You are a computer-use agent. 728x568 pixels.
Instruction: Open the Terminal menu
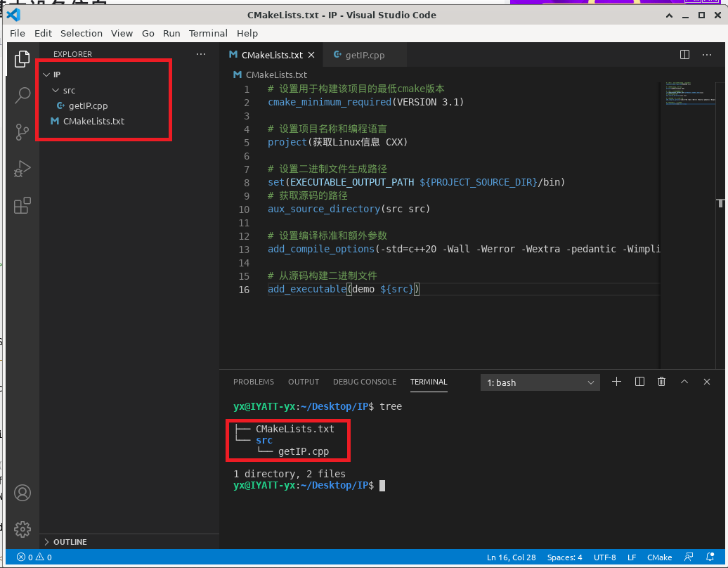point(208,34)
